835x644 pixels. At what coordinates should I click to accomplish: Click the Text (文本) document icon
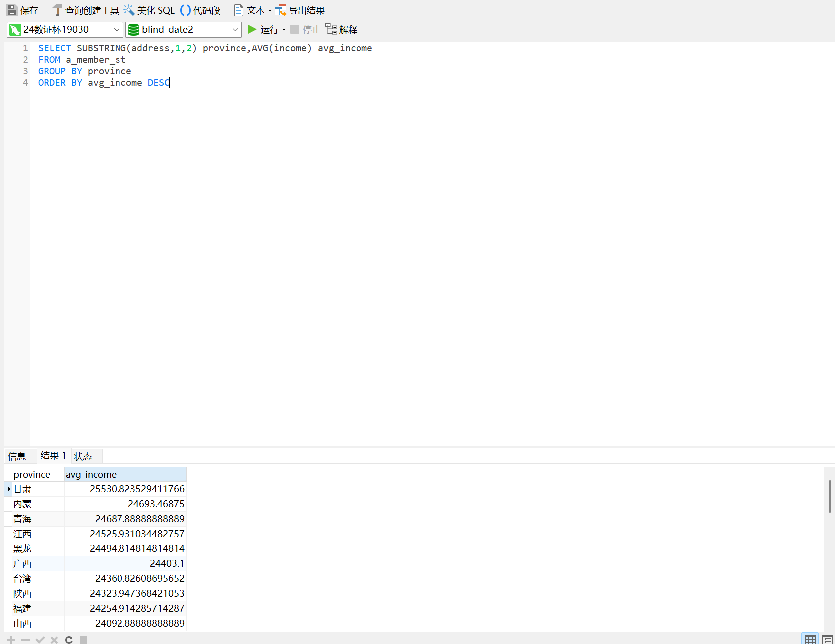(x=239, y=10)
